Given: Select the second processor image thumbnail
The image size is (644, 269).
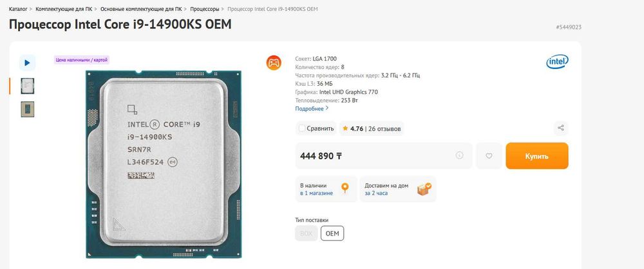Looking at the screenshot, I should [x=28, y=109].
